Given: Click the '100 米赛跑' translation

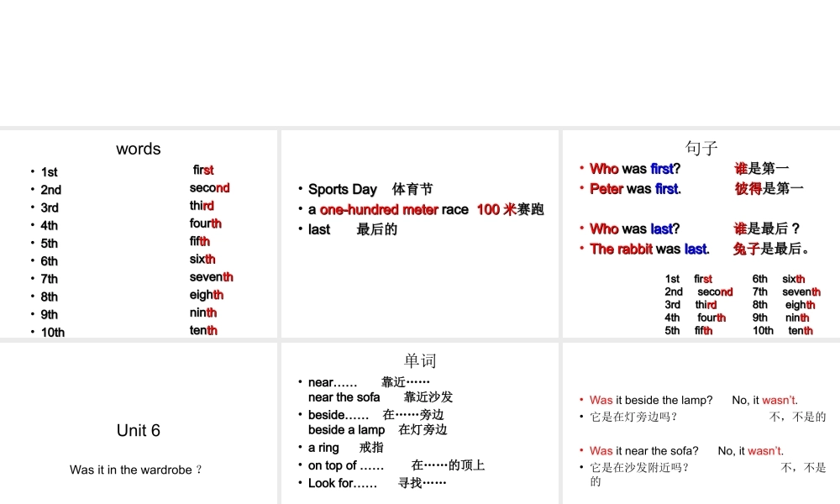Looking at the screenshot, I should pyautogui.click(x=510, y=209).
